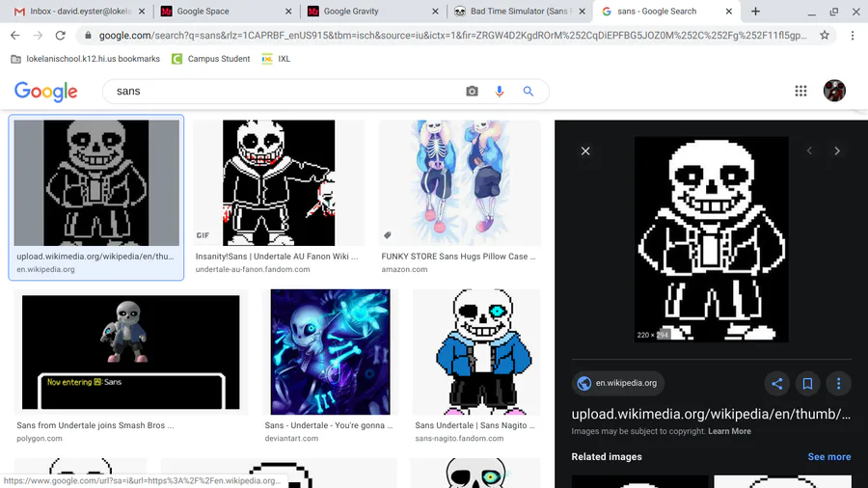
Task: Switch to the Google Gravity tab
Action: [x=372, y=11]
